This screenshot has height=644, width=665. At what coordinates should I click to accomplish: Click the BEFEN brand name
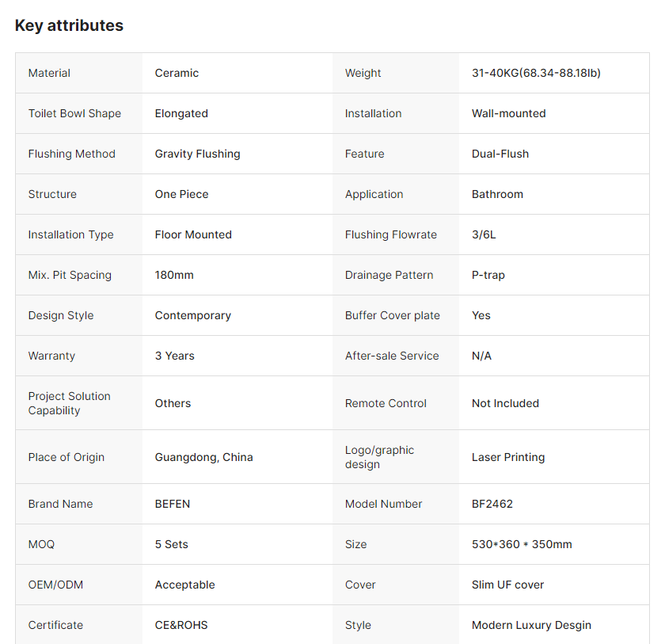[x=172, y=504]
